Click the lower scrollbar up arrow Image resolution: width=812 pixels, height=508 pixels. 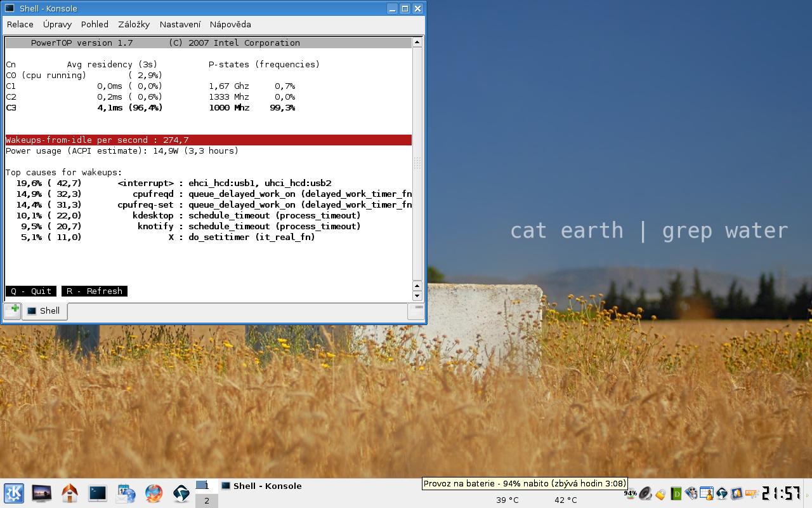(417, 286)
